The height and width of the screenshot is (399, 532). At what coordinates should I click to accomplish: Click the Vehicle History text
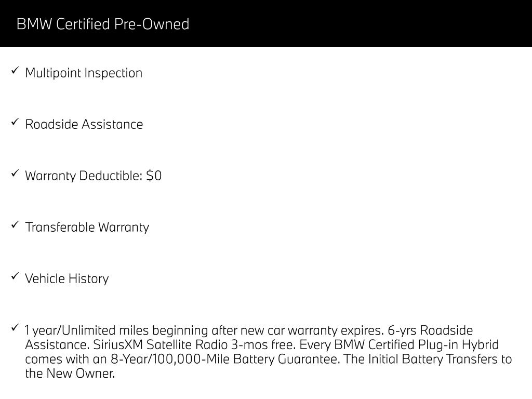point(67,278)
